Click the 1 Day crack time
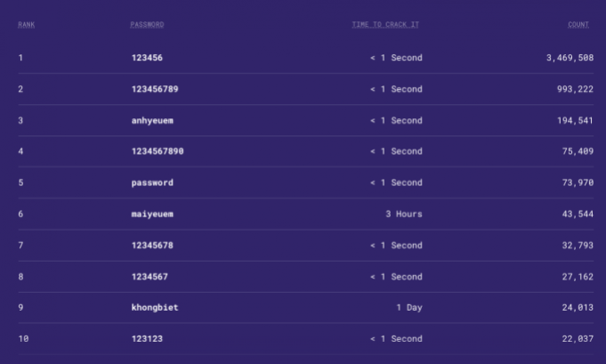Viewport: 606px width, 364px height. pyautogui.click(x=409, y=308)
